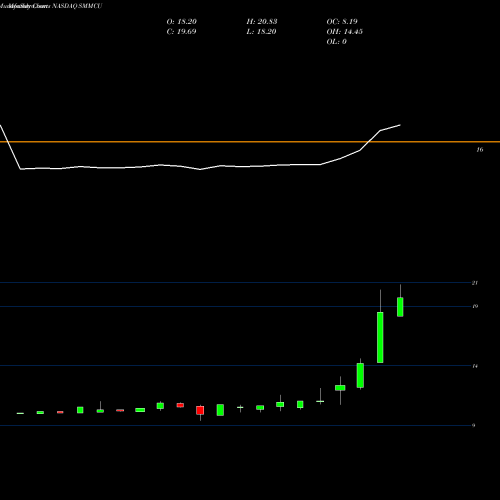The image size is (500, 500).
Task: Click the upper panel axis label '16'
Action: (x=479, y=150)
